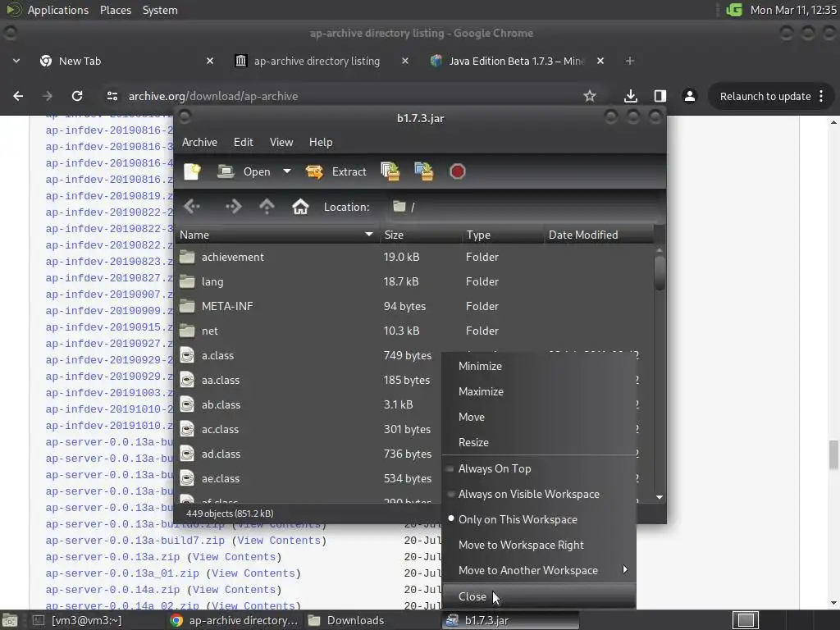This screenshot has width=840, height=630.
Task: Click the Chrome back button
Action: [18, 96]
